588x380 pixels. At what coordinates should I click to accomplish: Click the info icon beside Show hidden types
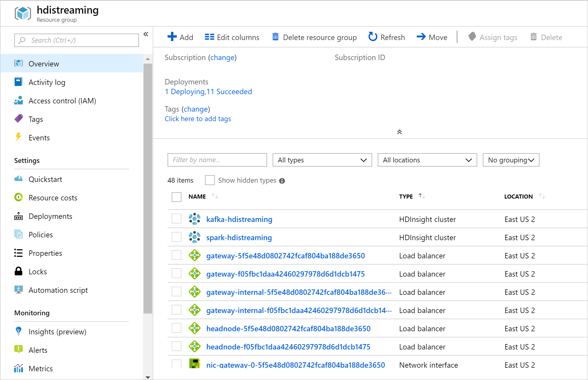282,181
